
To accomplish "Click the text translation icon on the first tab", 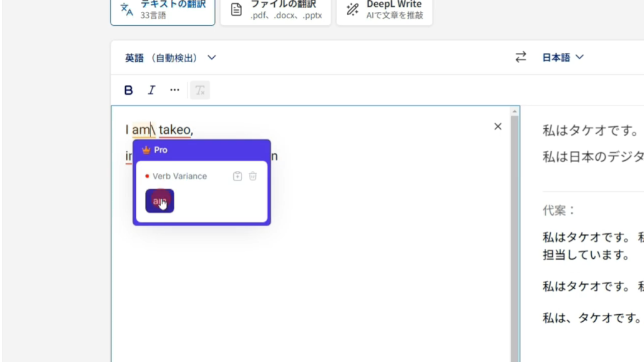I will click(x=126, y=9).
